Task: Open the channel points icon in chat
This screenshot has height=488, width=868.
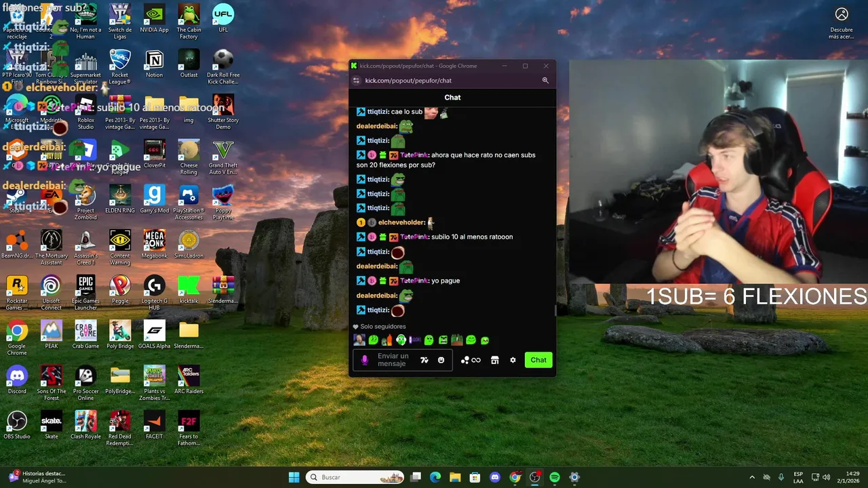Action: pos(471,360)
